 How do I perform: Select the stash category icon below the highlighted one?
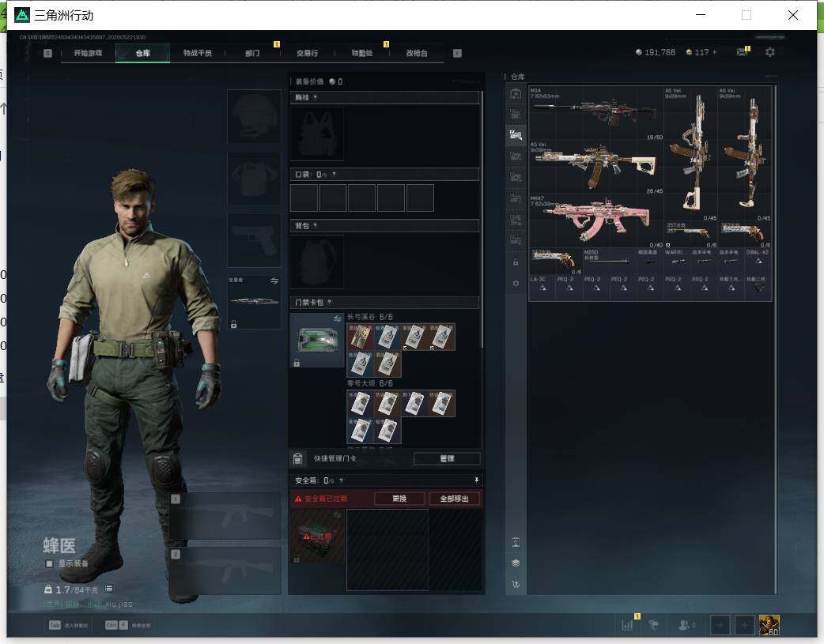tap(516, 156)
